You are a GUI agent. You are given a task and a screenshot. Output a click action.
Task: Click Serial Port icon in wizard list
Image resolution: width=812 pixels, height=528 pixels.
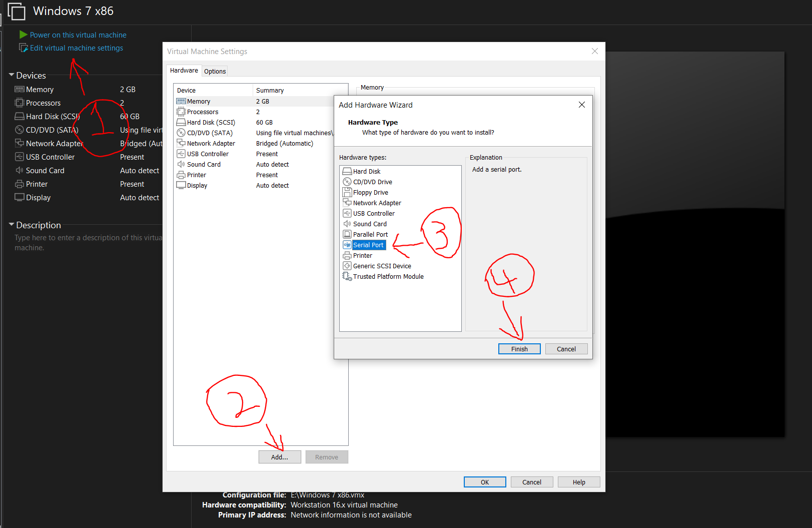pos(347,245)
